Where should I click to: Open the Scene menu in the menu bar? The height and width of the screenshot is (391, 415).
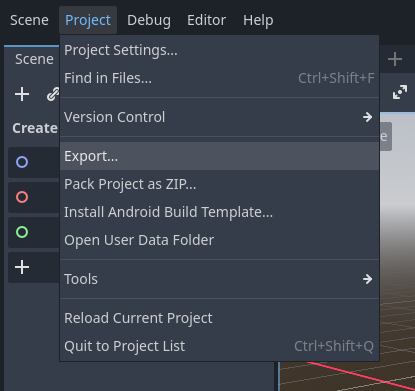point(29,20)
